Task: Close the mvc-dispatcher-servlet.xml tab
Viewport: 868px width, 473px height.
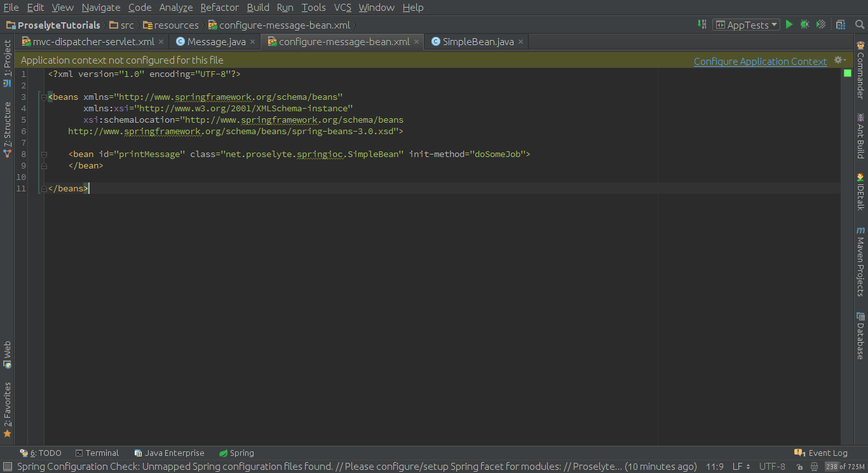Action: point(161,42)
